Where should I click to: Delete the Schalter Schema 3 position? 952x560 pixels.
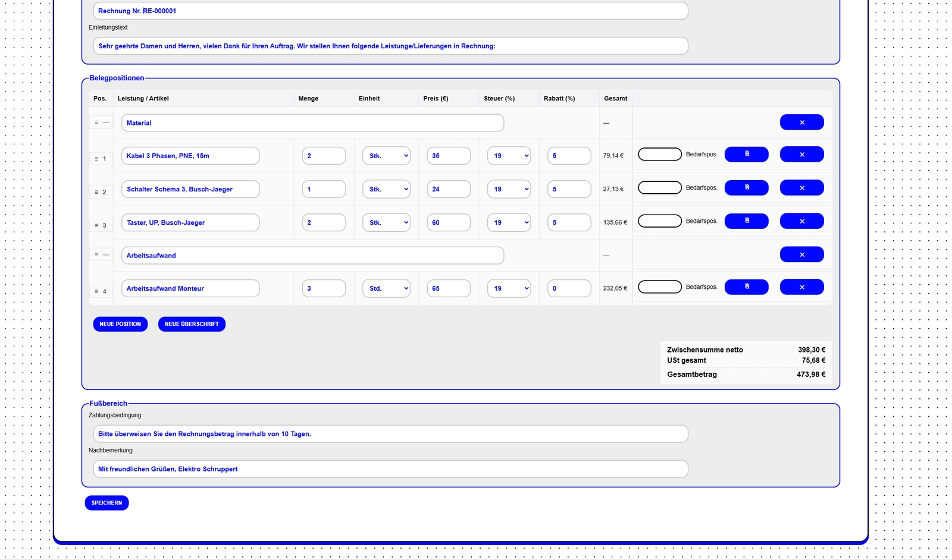801,188
